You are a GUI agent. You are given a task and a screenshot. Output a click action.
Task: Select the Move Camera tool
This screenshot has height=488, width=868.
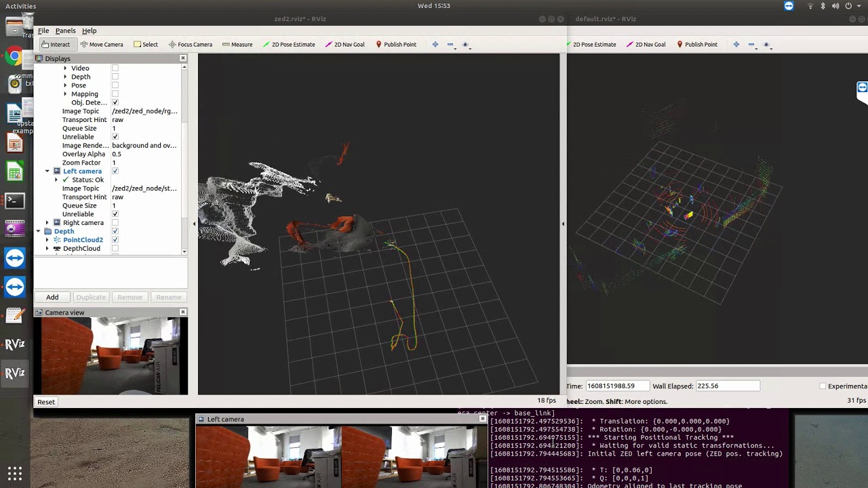[101, 44]
